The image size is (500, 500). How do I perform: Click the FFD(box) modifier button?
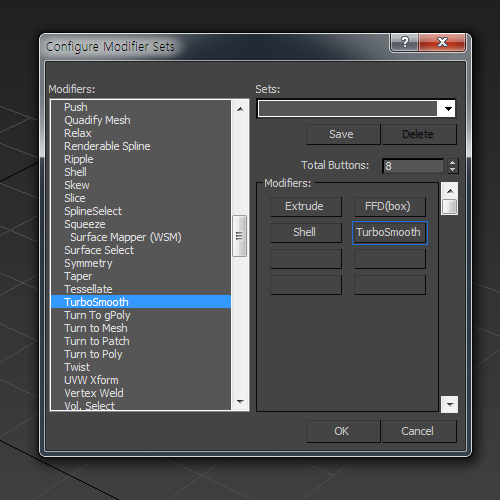pos(389,206)
